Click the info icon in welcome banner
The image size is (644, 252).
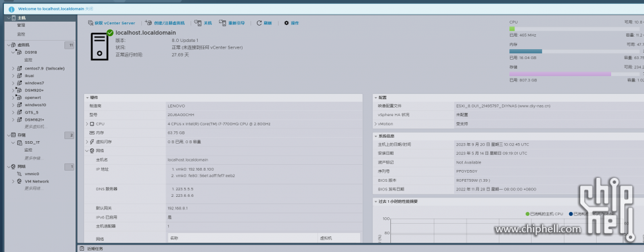pos(12,9)
